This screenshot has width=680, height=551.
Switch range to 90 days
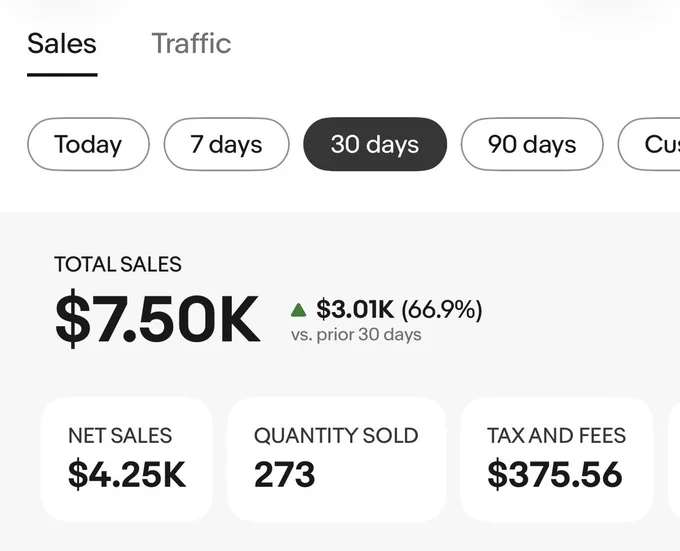point(532,144)
